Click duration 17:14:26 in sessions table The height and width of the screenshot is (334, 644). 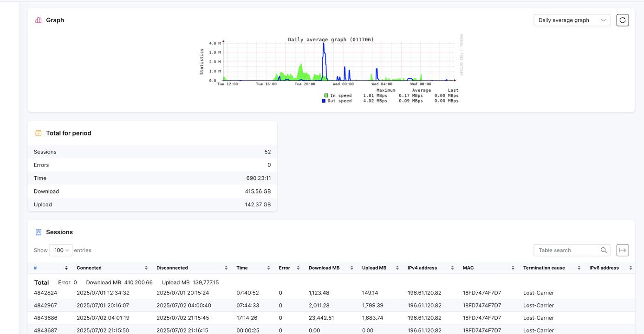pyautogui.click(x=247, y=318)
